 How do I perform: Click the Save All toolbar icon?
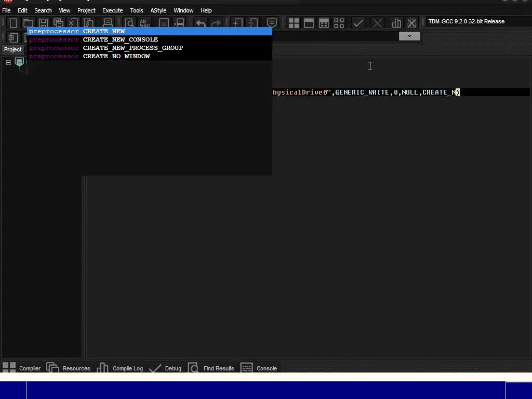click(x=58, y=23)
